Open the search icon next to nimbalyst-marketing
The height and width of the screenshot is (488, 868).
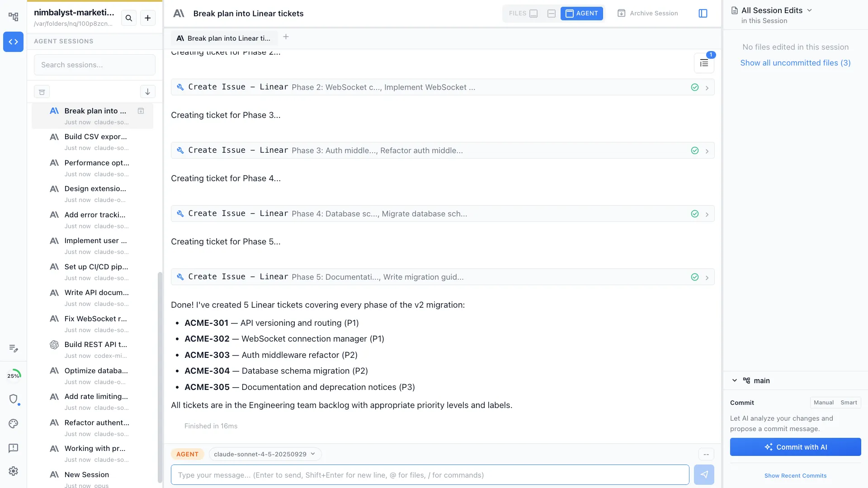click(129, 18)
